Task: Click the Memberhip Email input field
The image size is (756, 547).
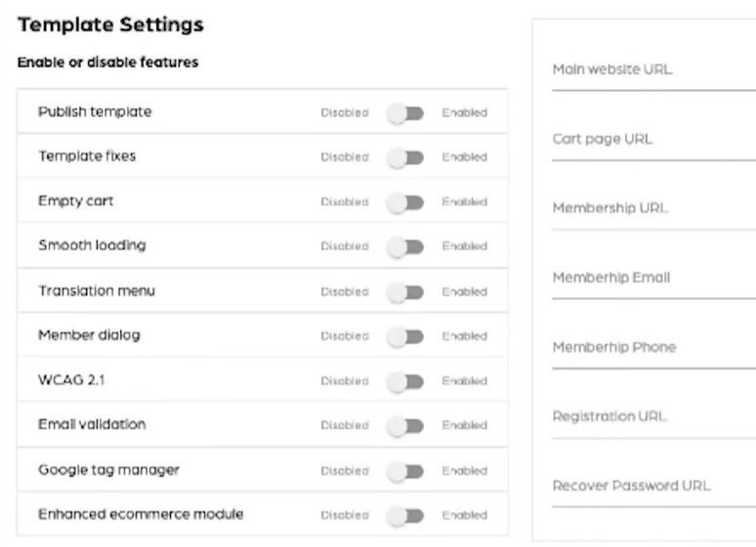Action: [652, 279]
